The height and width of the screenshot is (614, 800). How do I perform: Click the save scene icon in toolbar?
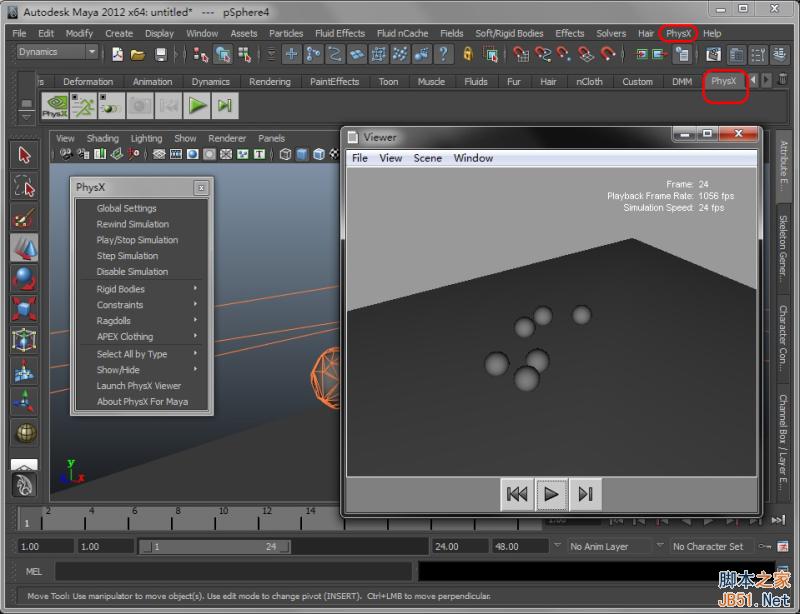pos(159,54)
